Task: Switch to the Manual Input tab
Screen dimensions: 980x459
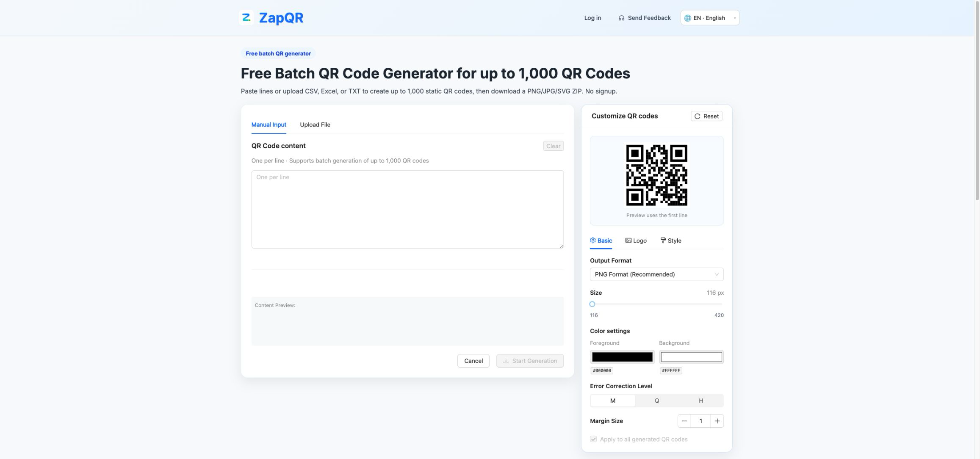Action: tap(269, 125)
